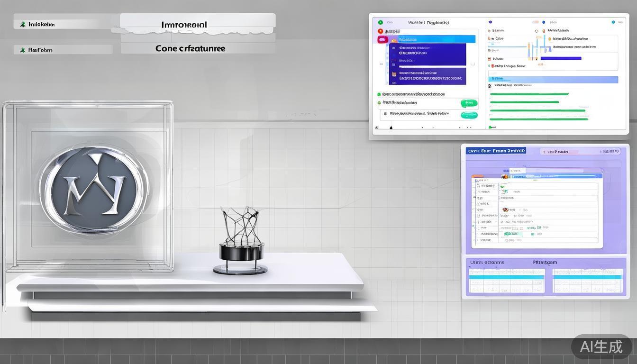Select the 'Cone crfæatunree' tab
Screen dimensions: 637x364
198,48
